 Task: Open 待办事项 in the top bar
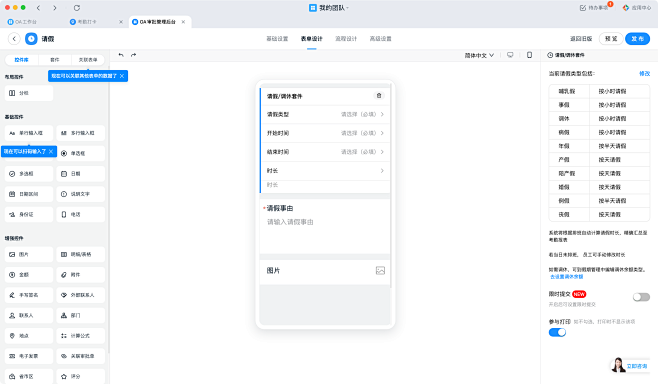click(594, 8)
